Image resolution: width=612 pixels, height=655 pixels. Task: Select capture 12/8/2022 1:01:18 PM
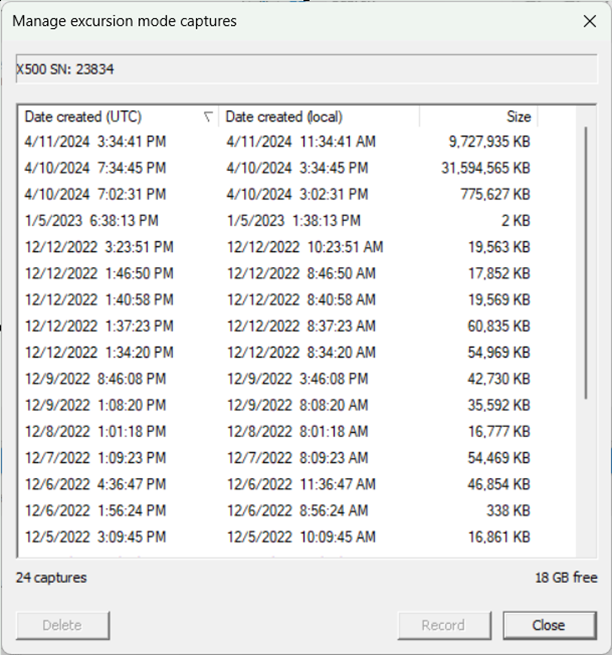95,432
